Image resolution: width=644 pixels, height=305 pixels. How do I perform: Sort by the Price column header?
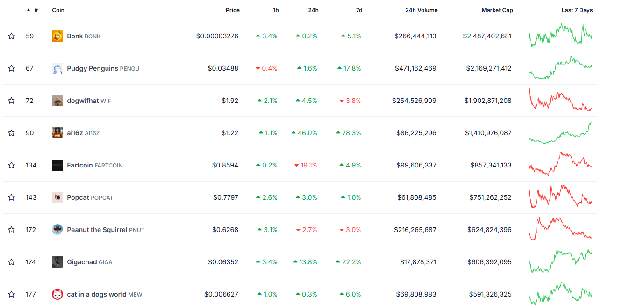coord(233,10)
